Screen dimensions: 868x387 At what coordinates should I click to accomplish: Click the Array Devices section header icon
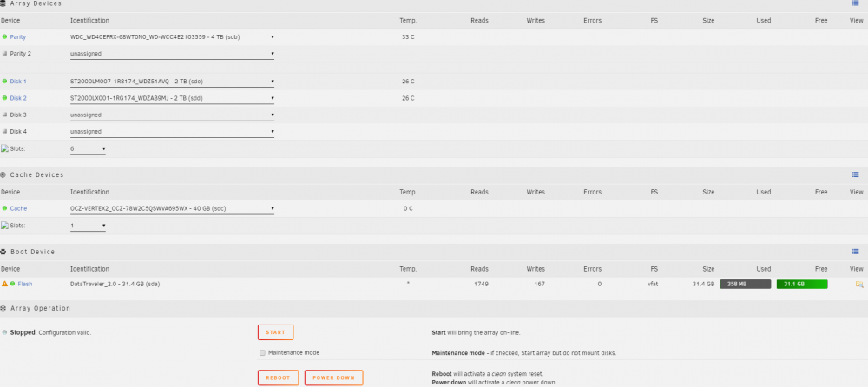tap(3, 3)
